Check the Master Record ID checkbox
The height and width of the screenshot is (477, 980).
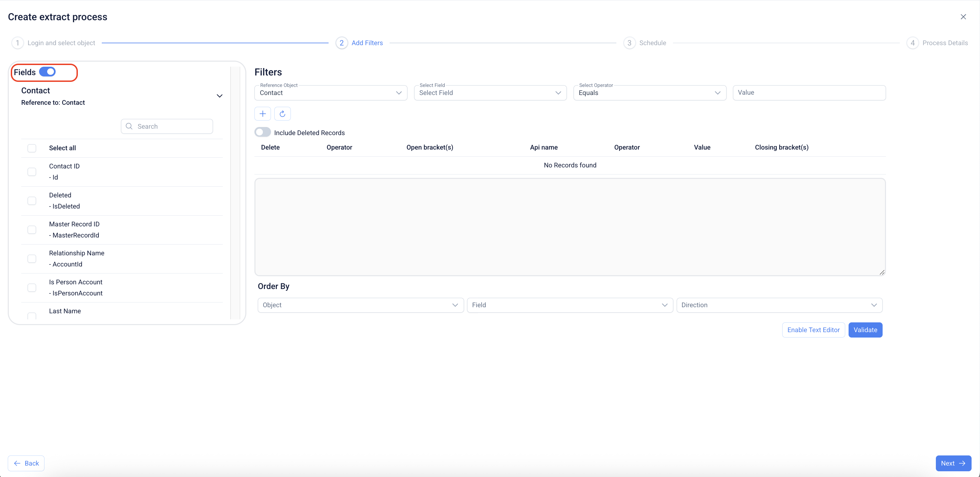point(32,230)
